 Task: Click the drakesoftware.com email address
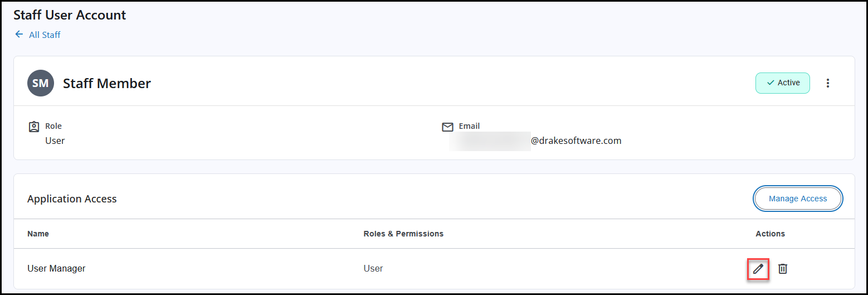click(x=576, y=141)
